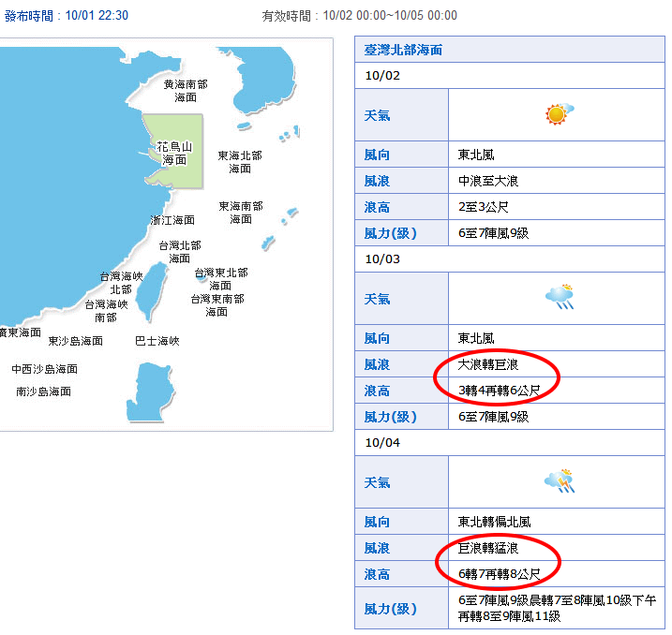Click the 10/04 date row
Image resolution: width=672 pixels, height=635 pixels.
coord(510,442)
